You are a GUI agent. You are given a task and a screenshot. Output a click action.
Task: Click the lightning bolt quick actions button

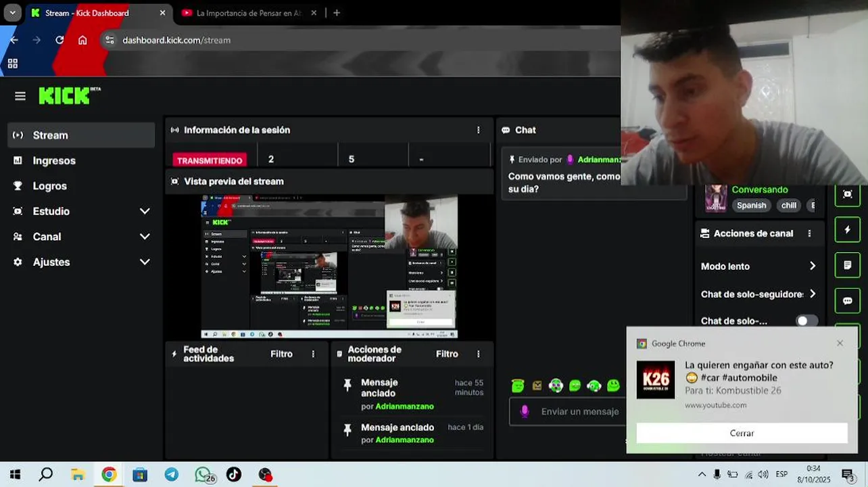point(847,230)
